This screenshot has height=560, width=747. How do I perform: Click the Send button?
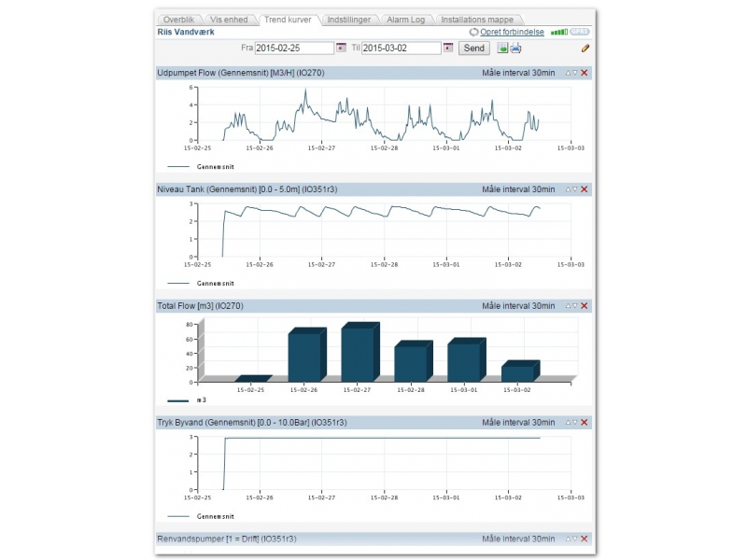point(473,48)
